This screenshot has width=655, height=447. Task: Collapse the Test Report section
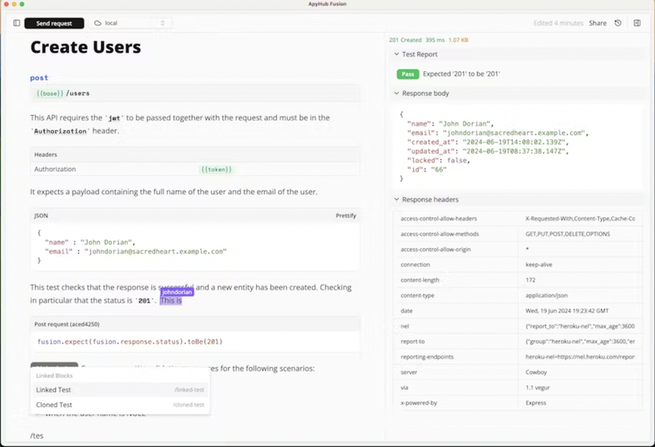point(396,54)
